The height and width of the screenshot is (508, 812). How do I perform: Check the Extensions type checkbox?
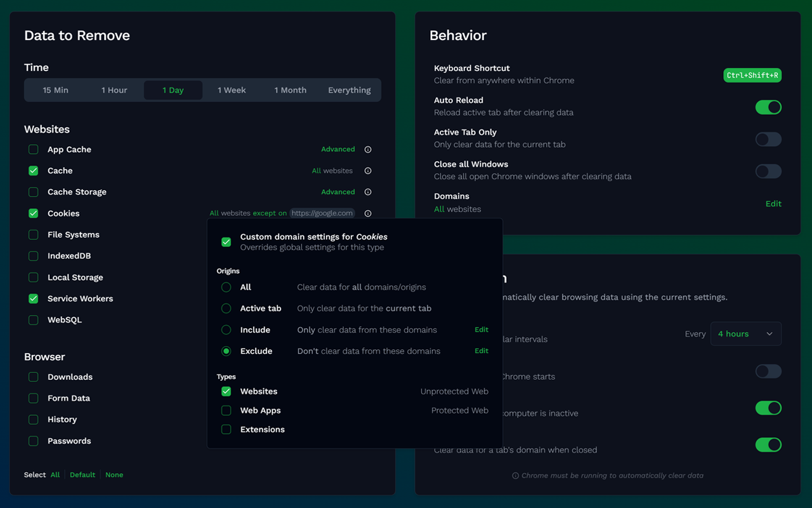[226, 429]
